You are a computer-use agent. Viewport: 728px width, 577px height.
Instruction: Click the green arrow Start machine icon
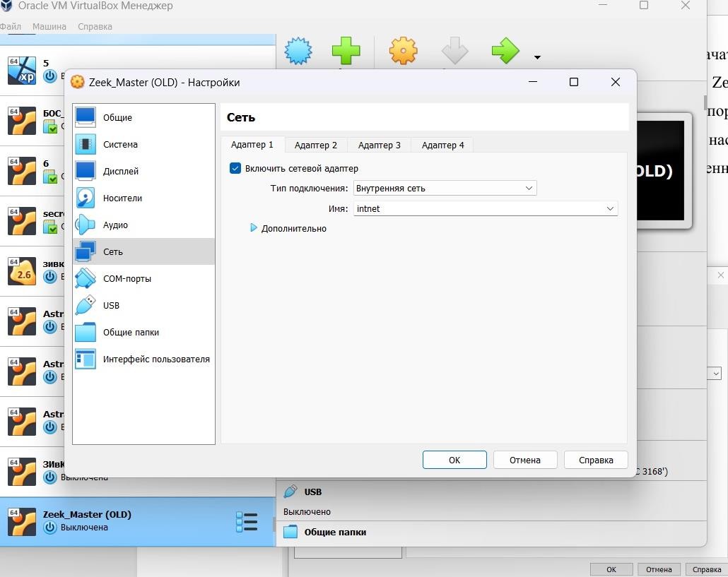505,51
